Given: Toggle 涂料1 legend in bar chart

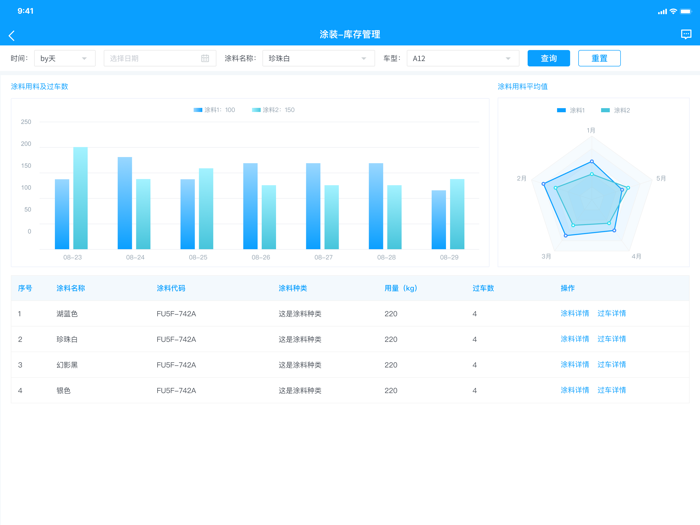Looking at the screenshot, I should click(214, 110).
